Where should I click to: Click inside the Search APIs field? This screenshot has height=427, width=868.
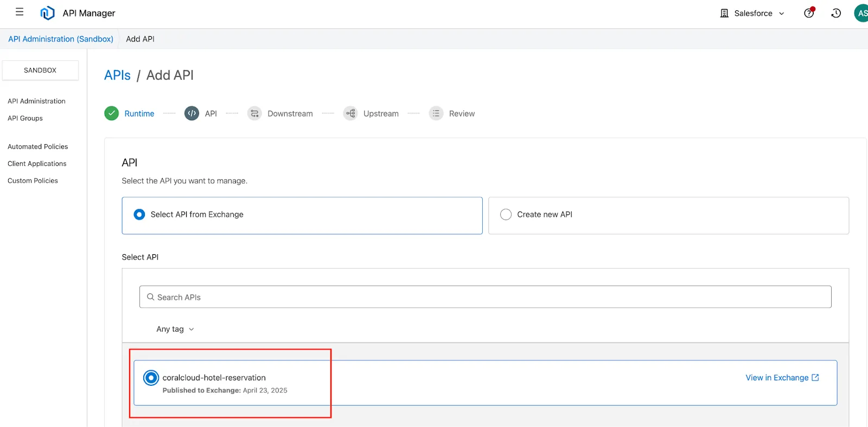(x=485, y=297)
